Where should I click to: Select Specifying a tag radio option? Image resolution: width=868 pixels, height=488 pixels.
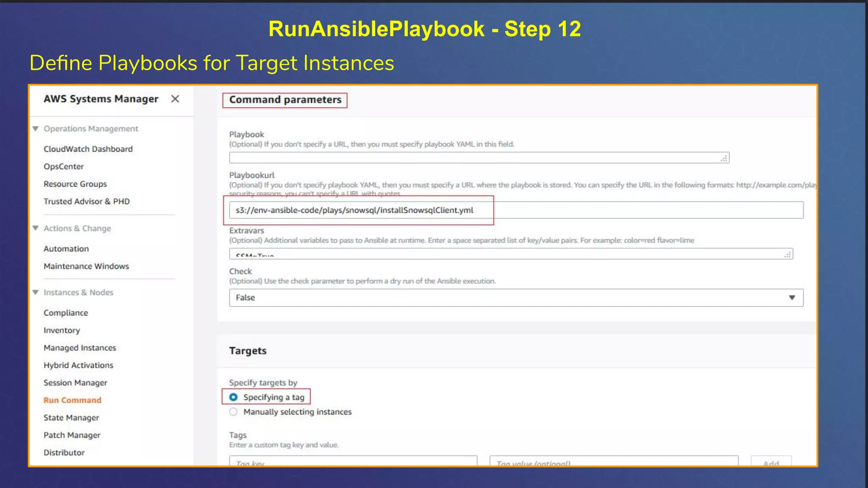[234, 397]
